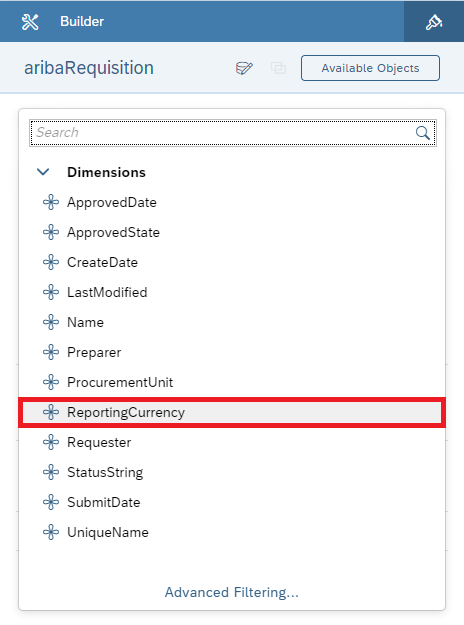Select the ProcurementUnit dimension
This screenshot has height=625, width=464.
232,382
